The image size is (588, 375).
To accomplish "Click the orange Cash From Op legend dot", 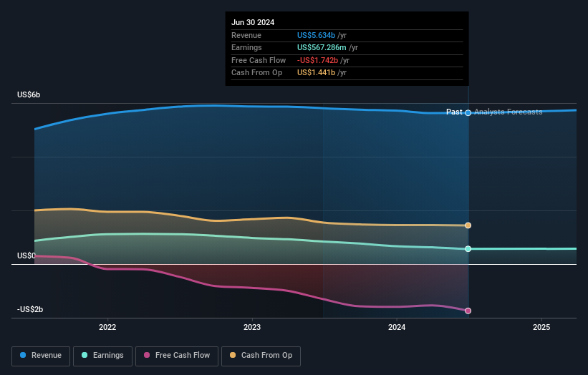I will [233, 355].
